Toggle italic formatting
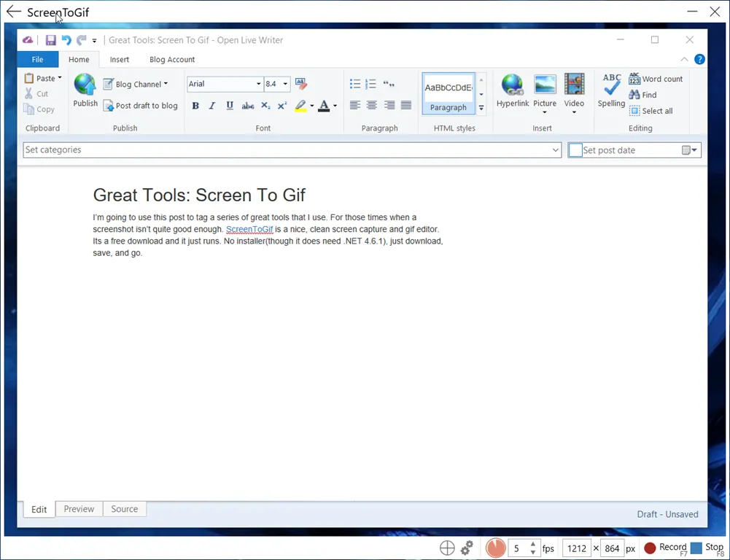 pos(212,106)
